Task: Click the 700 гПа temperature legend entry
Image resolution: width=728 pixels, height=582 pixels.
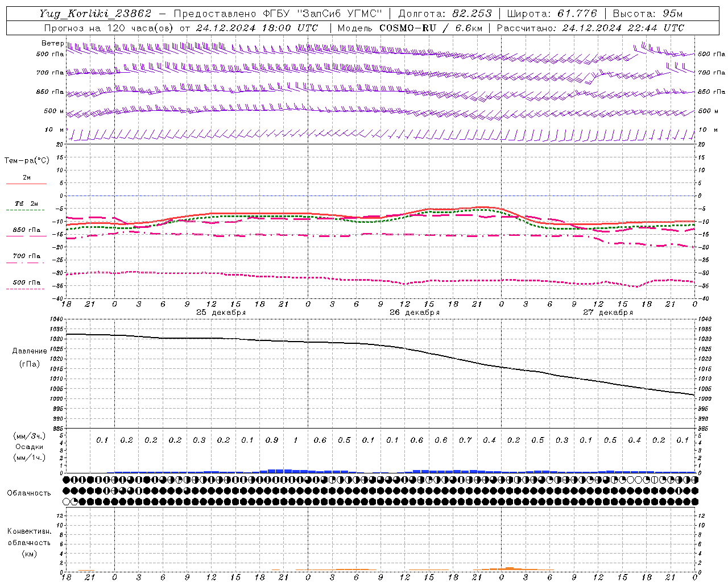Action: tap(27, 256)
